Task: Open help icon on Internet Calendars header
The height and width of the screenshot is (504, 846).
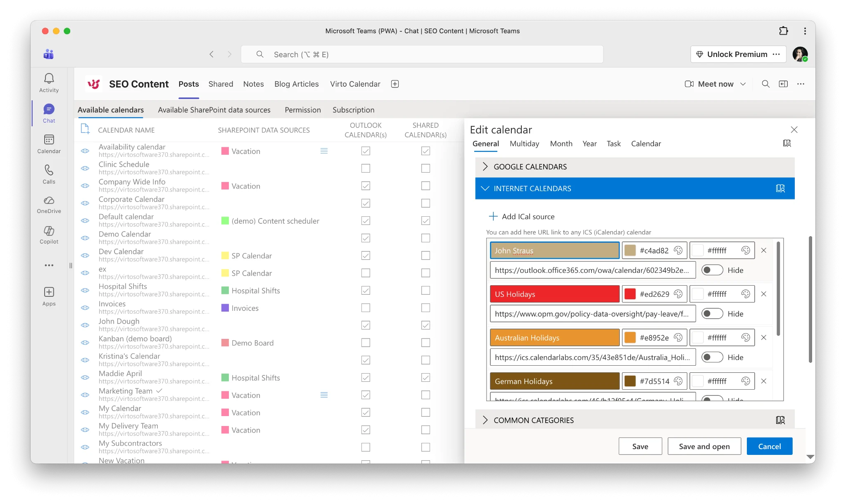Action: click(780, 188)
